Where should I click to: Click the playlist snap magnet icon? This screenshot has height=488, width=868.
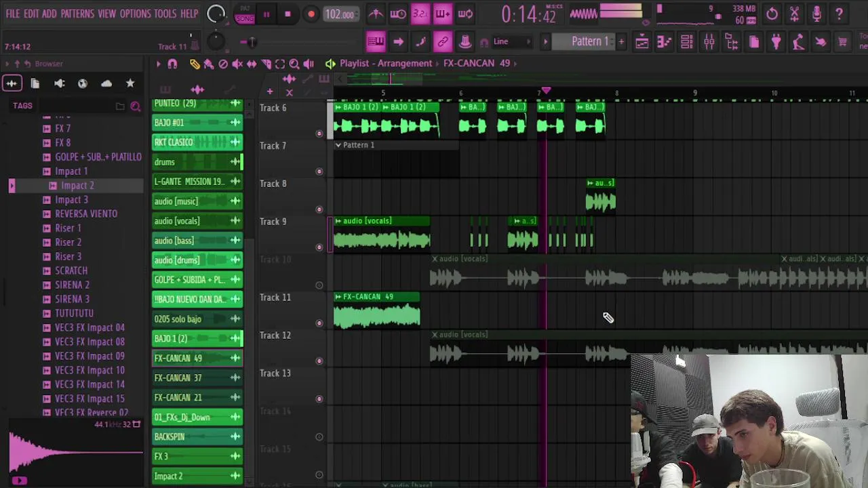click(172, 64)
